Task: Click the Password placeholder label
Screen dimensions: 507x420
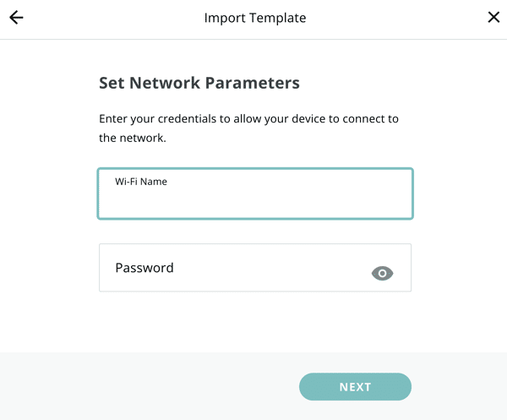Action: point(144,268)
